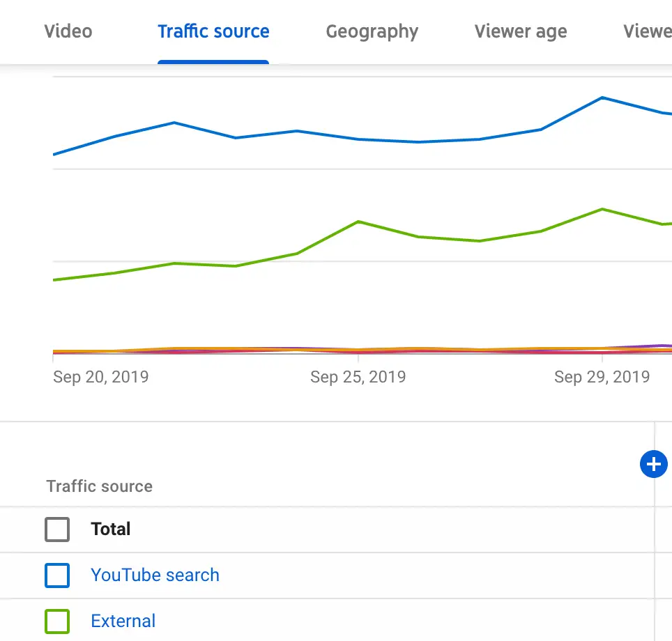Screen dimensions: 672x641
Task: Click the Sep 25, 2019 axis label
Action: tap(358, 378)
